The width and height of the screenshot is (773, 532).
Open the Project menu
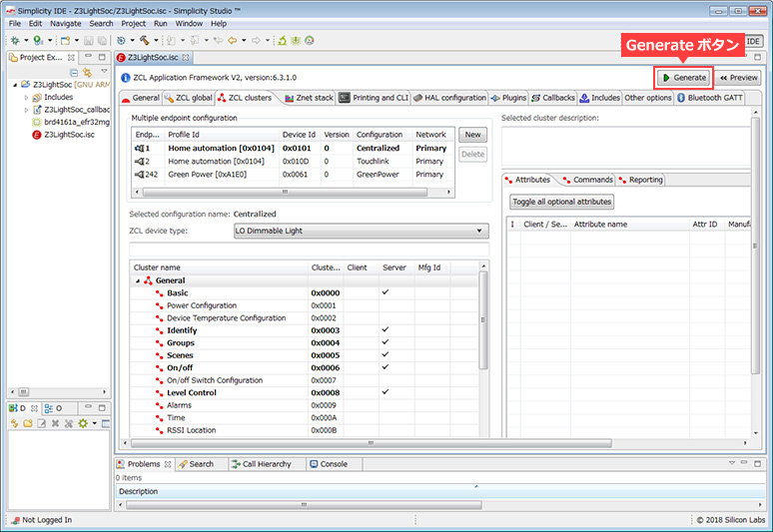point(133,24)
